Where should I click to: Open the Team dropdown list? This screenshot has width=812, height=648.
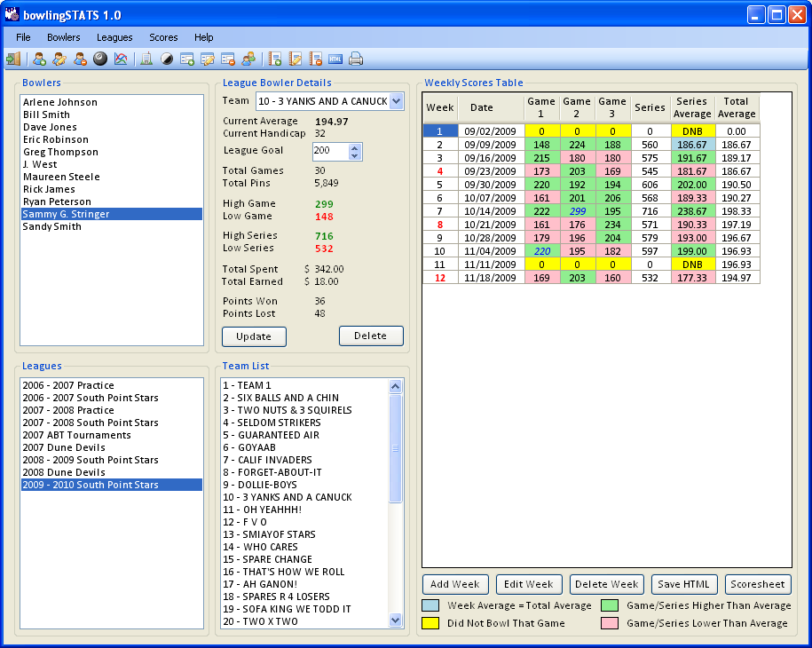pyautogui.click(x=396, y=101)
